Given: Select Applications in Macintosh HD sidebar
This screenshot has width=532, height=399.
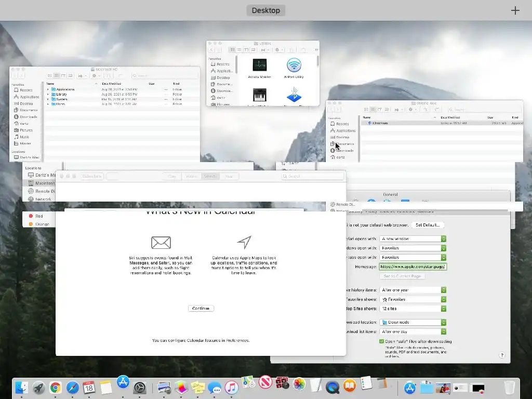Looking at the screenshot, I should (x=26, y=97).
